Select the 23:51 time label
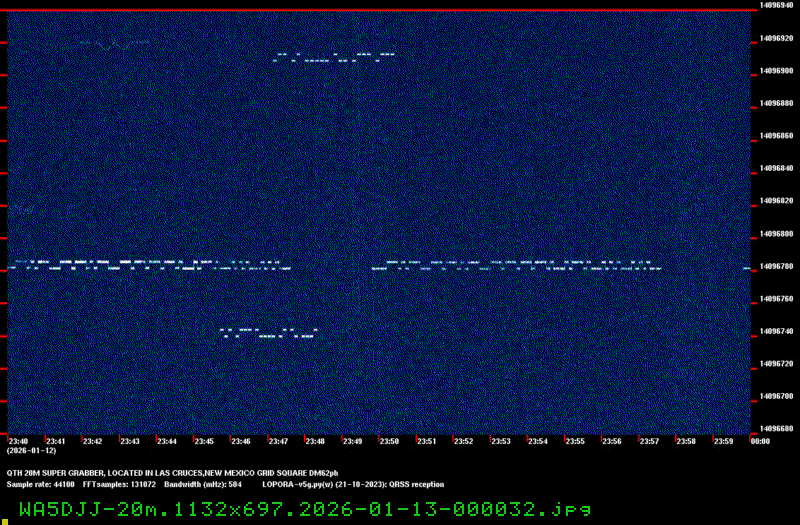800x525 pixels. [x=427, y=441]
